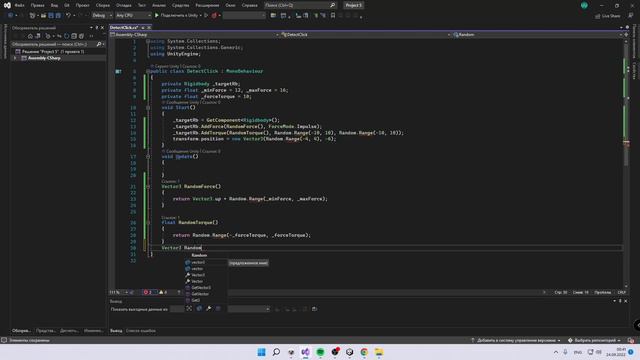The height and width of the screenshot is (360, 640).
Task: Click the toggle word wrap output icon
Action: pos(314,309)
